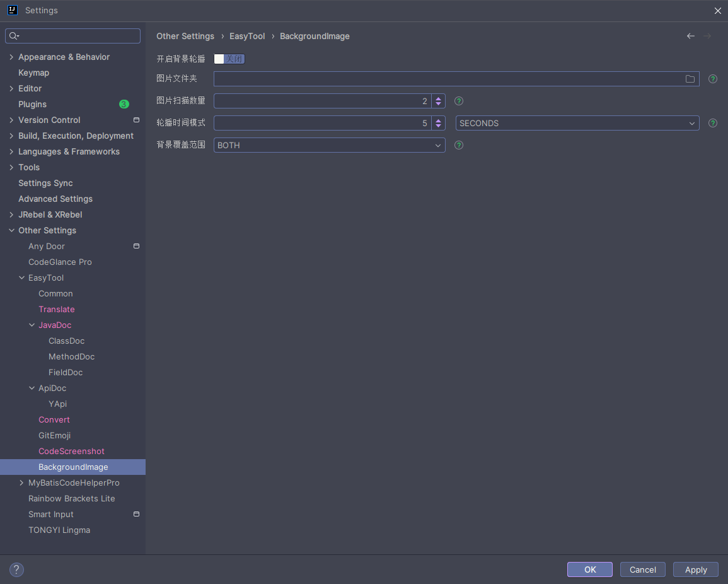Click Other Settings in the breadcrumb

(185, 36)
